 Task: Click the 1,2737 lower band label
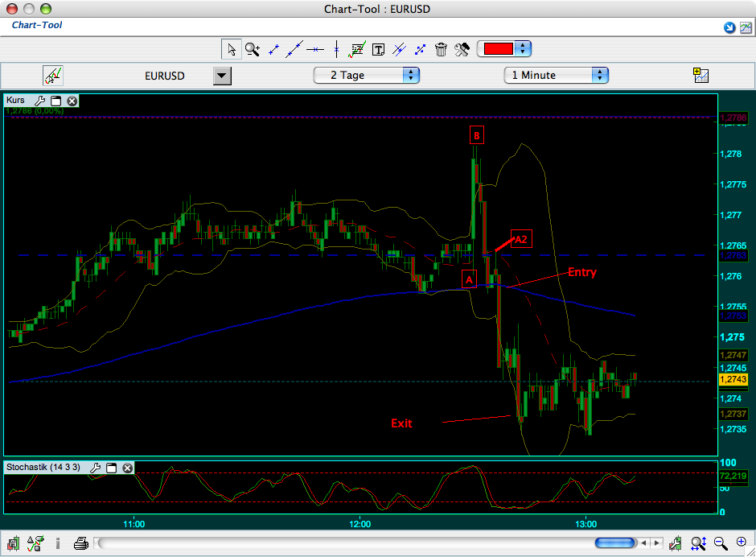(x=733, y=414)
